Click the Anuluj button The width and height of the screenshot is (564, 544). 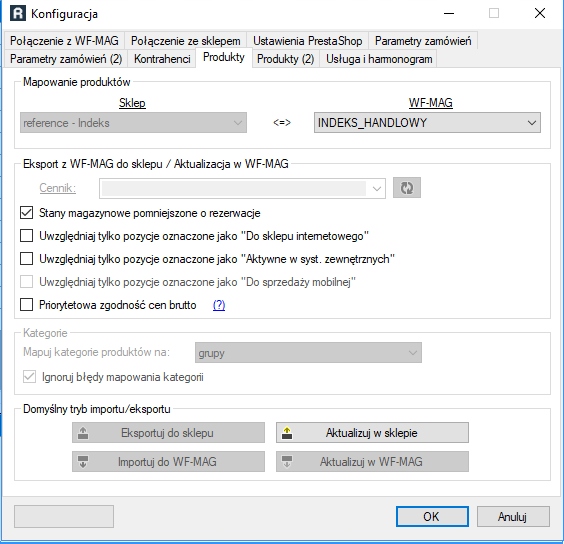[x=513, y=517]
